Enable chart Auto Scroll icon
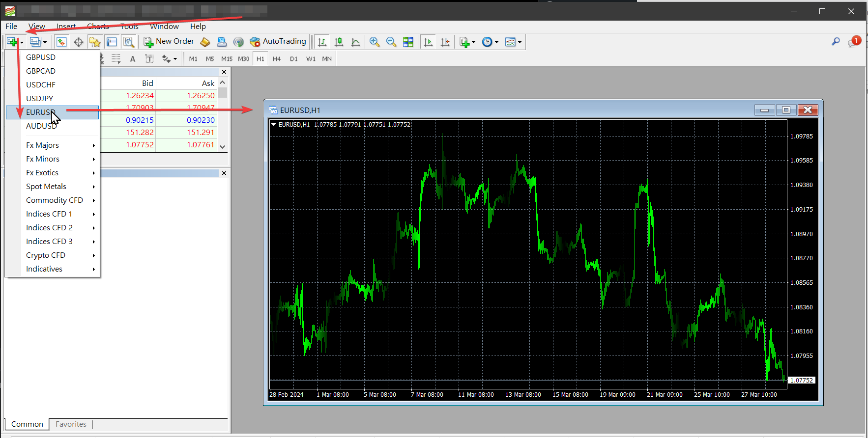The height and width of the screenshot is (438, 868). tap(429, 42)
